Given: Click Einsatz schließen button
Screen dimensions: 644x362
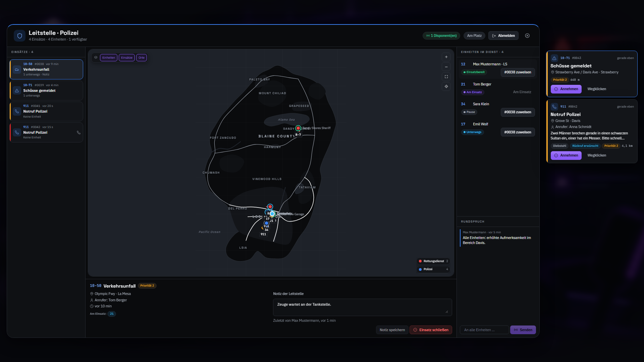Looking at the screenshot, I should [x=431, y=330].
